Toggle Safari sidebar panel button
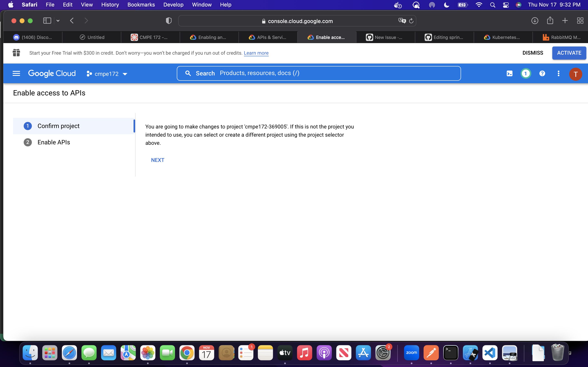This screenshot has width=588, height=367. (47, 21)
